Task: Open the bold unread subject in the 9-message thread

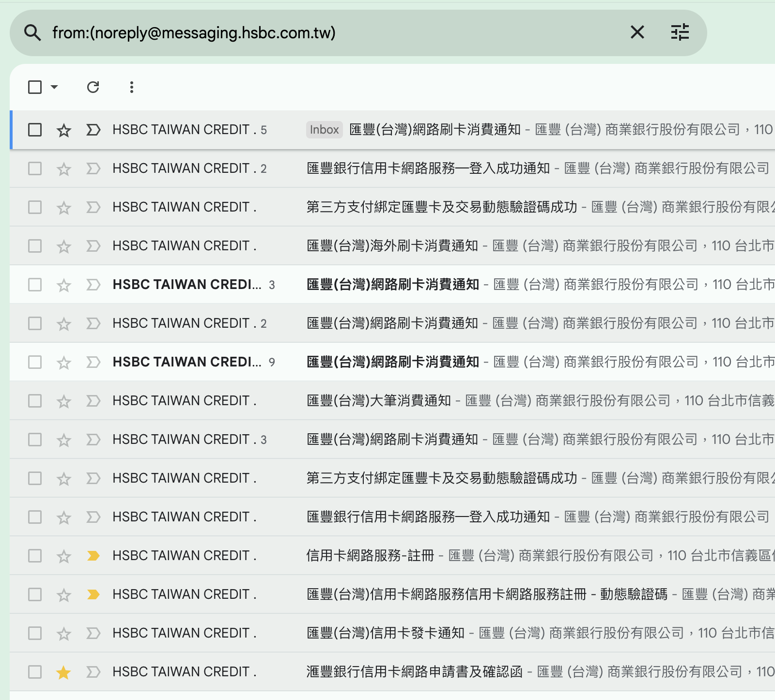Action: pyautogui.click(x=393, y=362)
